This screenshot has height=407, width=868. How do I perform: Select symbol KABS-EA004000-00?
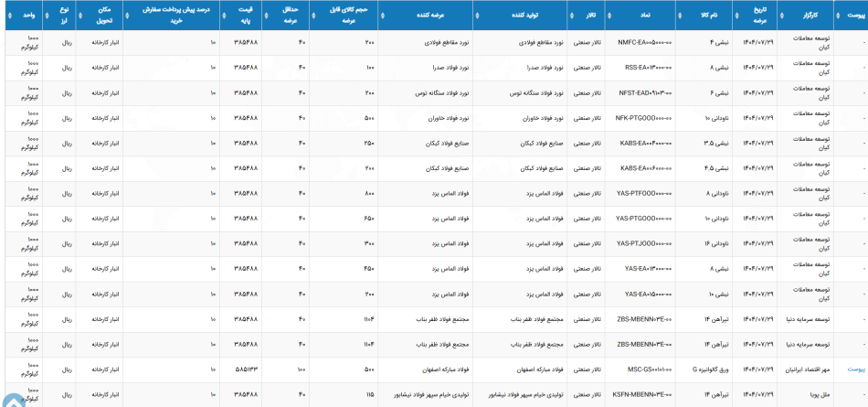click(646, 143)
